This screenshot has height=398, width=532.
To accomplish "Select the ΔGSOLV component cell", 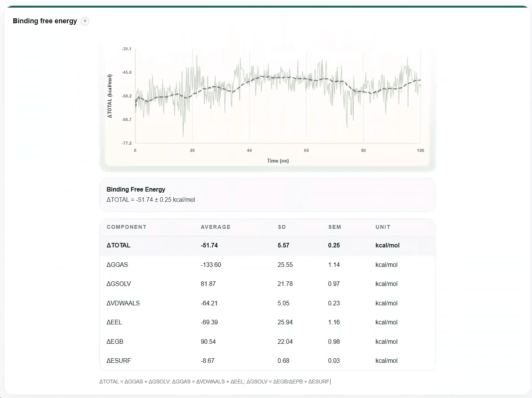I will pyautogui.click(x=119, y=284).
